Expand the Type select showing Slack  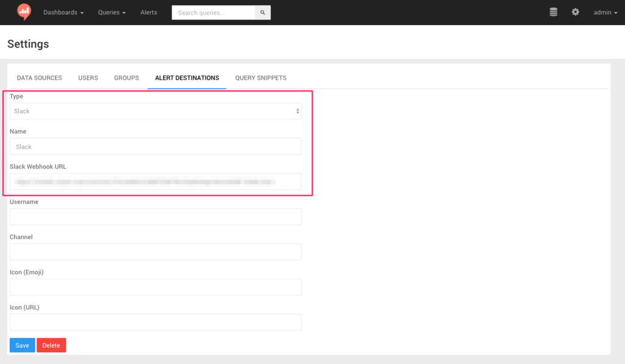pyautogui.click(x=156, y=111)
